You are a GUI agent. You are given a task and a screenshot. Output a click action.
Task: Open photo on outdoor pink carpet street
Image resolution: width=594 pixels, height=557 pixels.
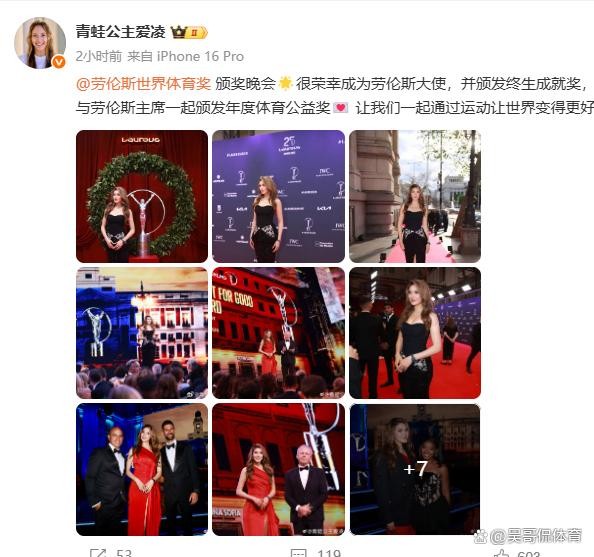pyautogui.click(x=415, y=196)
